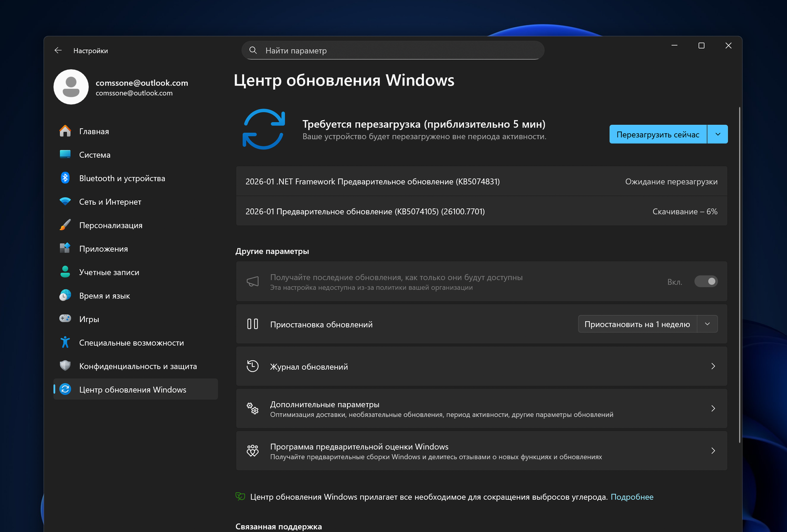Select Приложения in the sidebar
Viewport: 787px width, 532px height.
pos(135,249)
